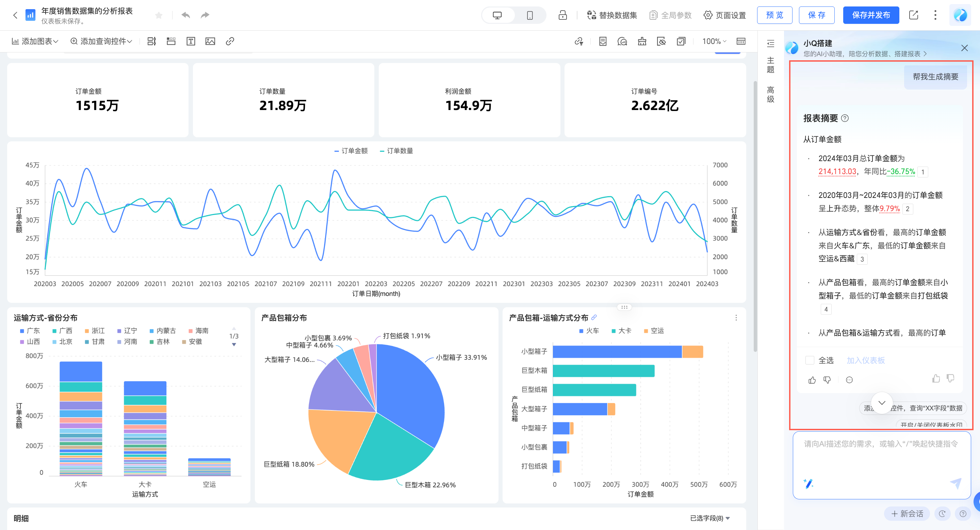The width and height of the screenshot is (980, 530).
Task: Switch to desktop layout view
Action: (x=497, y=15)
